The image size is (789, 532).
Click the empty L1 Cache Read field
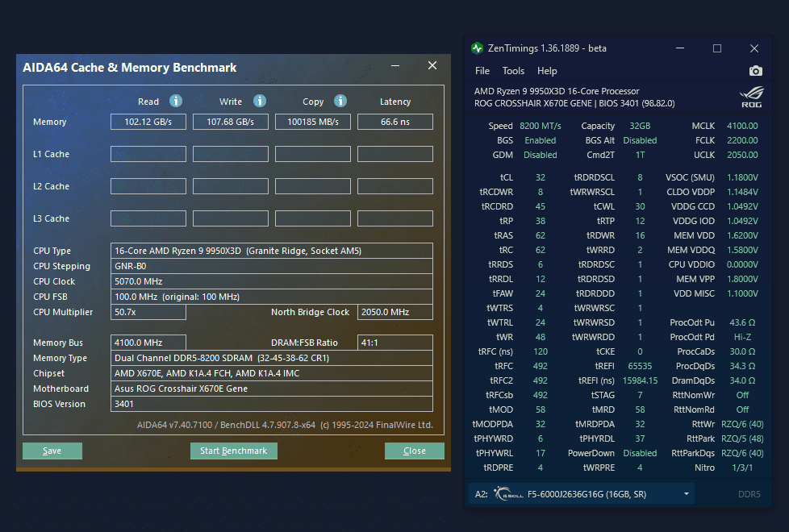[148, 154]
